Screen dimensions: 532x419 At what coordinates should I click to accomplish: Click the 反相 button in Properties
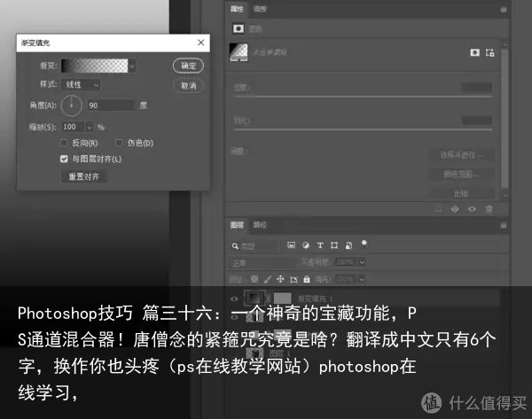pyautogui.click(x=461, y=194)
